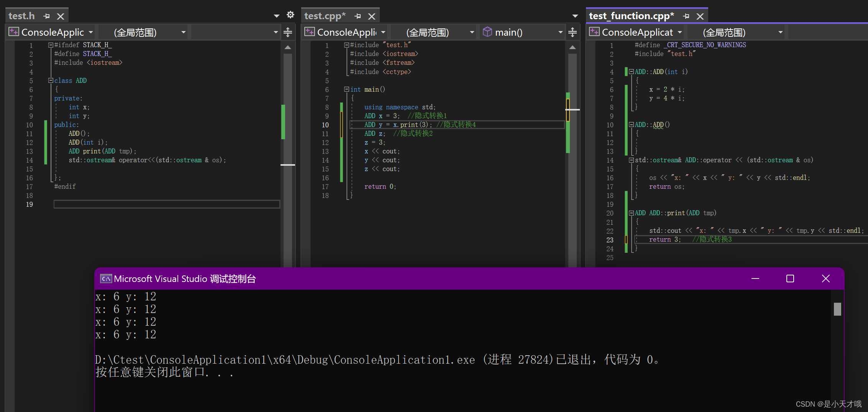Close the test.cpp tab
Viewport: 868px width, 412px height.
371,16
